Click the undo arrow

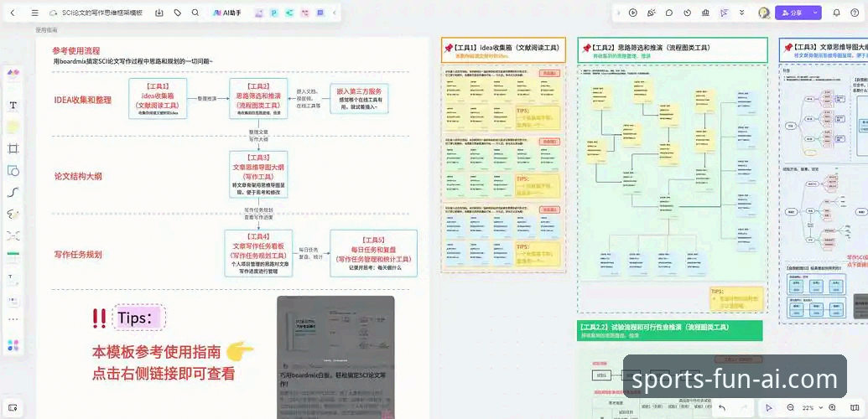pyautogui.click(x=722, y=407)
